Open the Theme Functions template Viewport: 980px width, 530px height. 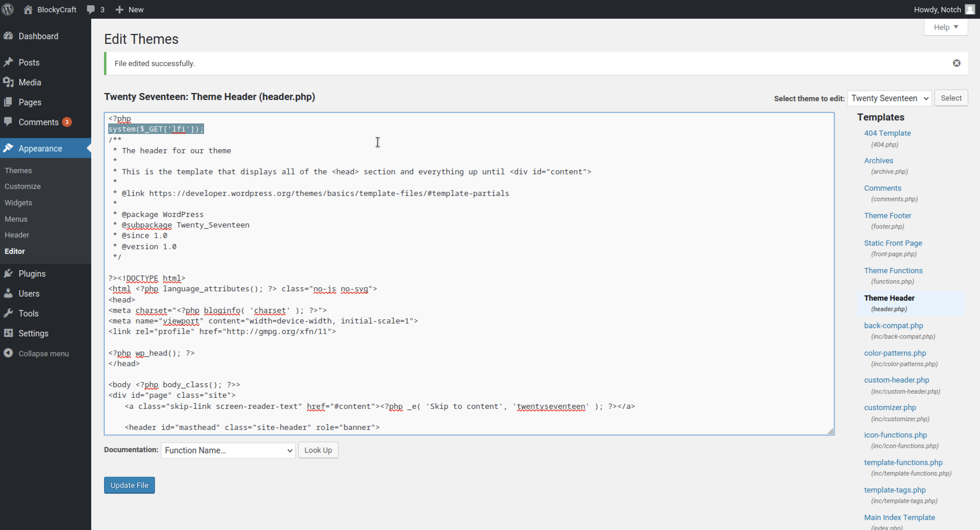click(x=893, y=271)
